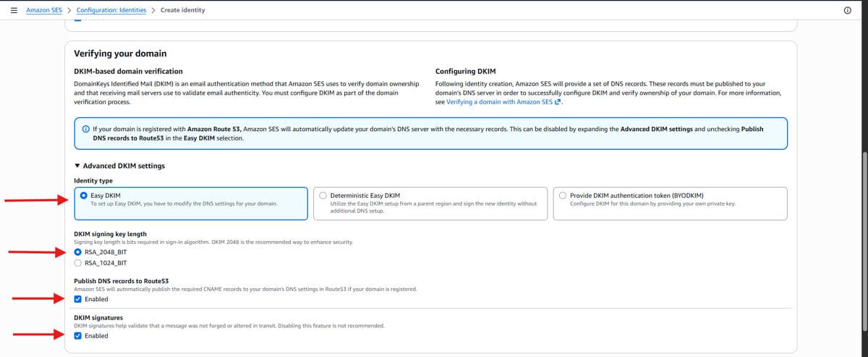Viewport: 868px width, 357px height.
Task: Click 'Identity type' label
Action: pyautogui.click(x=93, y=180)
